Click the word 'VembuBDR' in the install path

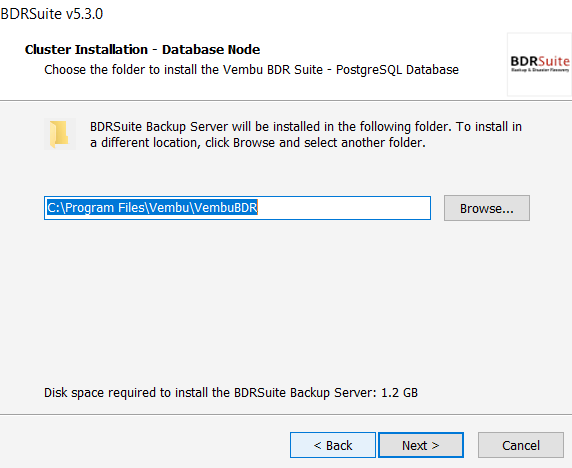pos(226,208)
